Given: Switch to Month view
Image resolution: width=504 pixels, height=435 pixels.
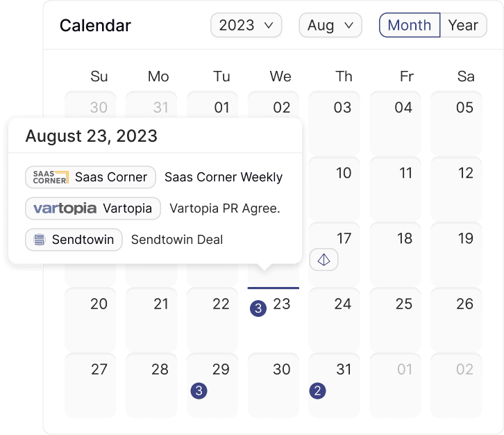Looking at the screenshot, I should (x=410, y=26).
